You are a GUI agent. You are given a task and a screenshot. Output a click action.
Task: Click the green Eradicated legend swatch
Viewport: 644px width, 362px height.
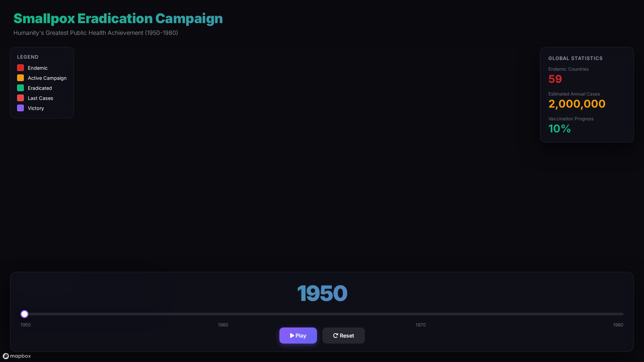coord(20,88)
